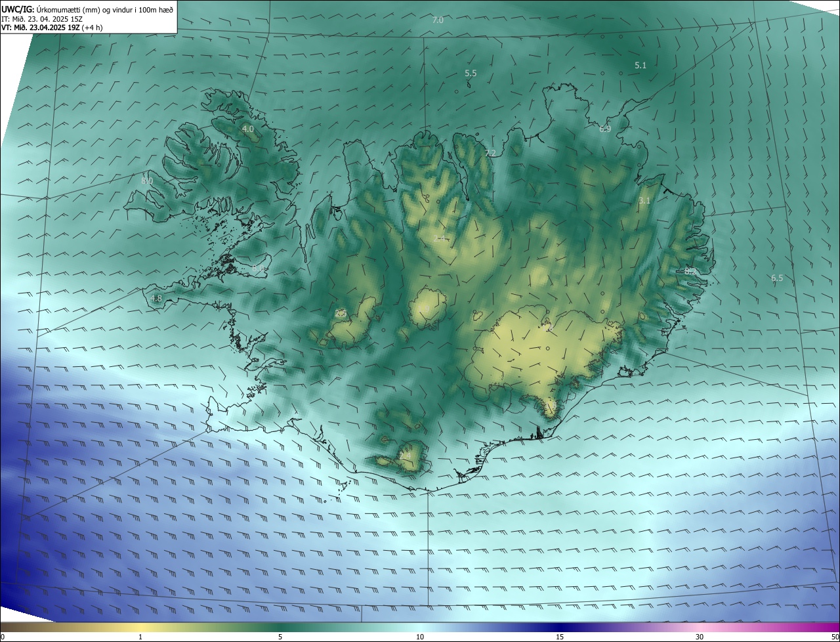Click the 7.2 value label on the map
Screen dimensions: 840x642
point(490,154)
